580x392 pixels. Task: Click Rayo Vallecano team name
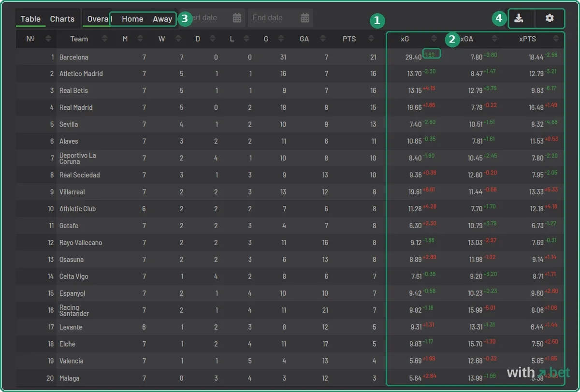tap(81, 243)
